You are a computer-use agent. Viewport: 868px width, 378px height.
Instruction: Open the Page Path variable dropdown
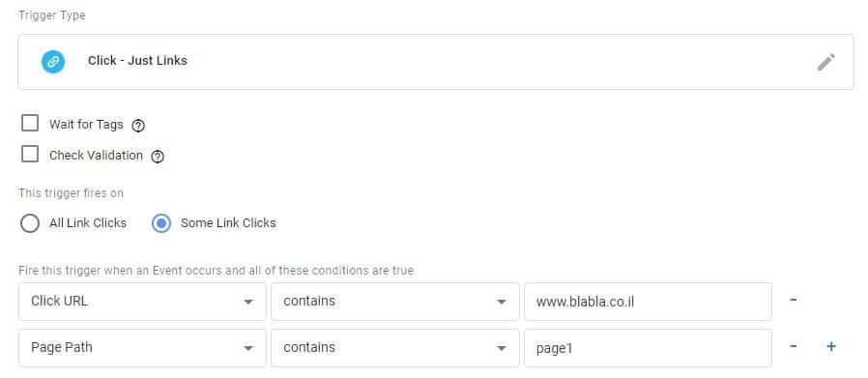pos(142,348)
